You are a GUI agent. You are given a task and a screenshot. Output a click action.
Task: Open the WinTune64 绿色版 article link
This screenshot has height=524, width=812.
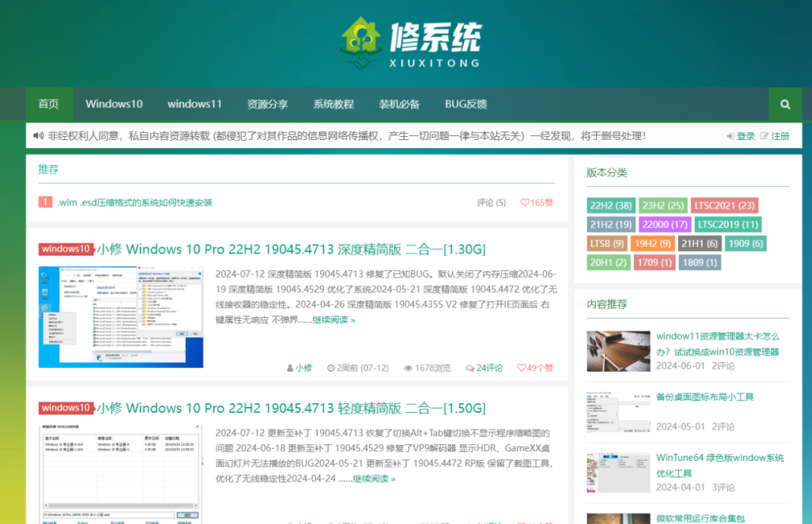(x=721, y=465)
